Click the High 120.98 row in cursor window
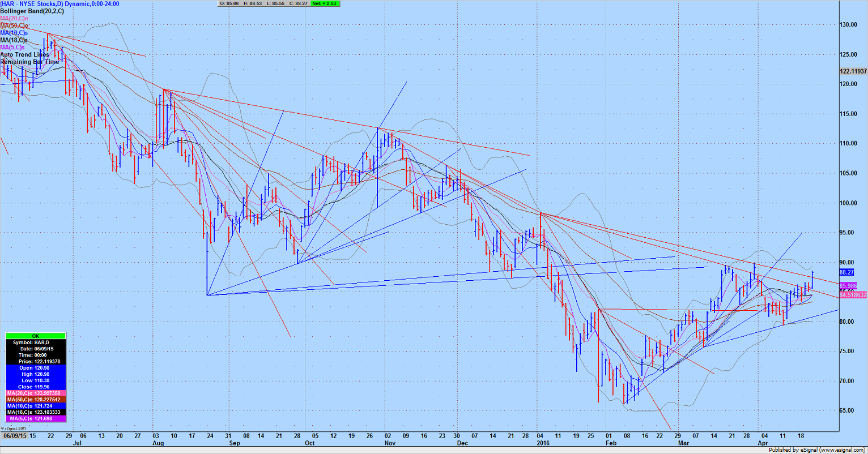This screenshot has height=454, width=868. coord(36,374)
